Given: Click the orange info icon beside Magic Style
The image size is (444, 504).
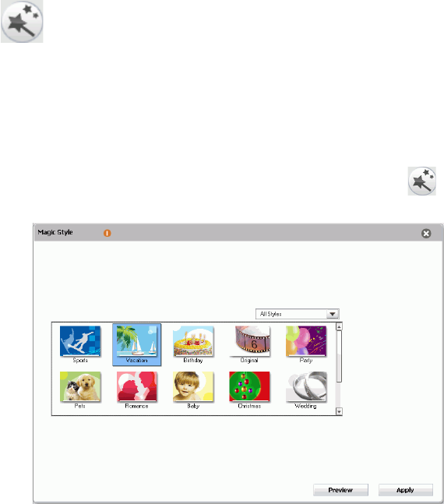Looking at the screenshot, I should coord(107,233).
